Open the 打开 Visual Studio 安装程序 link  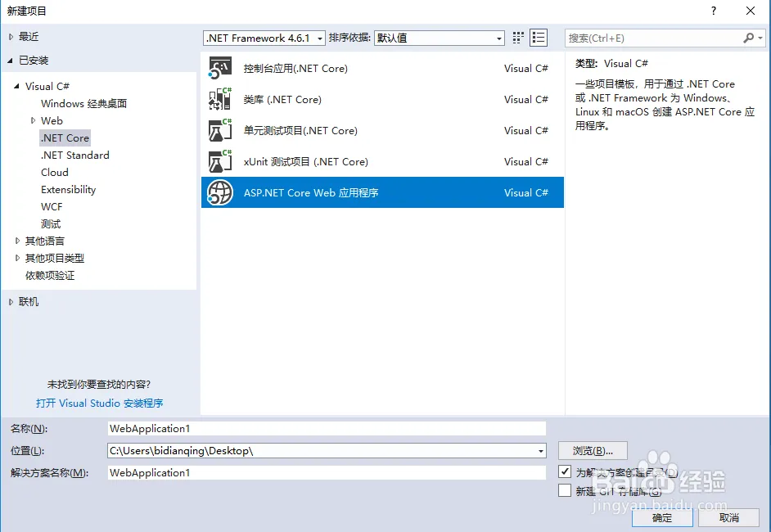tap(99, 404)
